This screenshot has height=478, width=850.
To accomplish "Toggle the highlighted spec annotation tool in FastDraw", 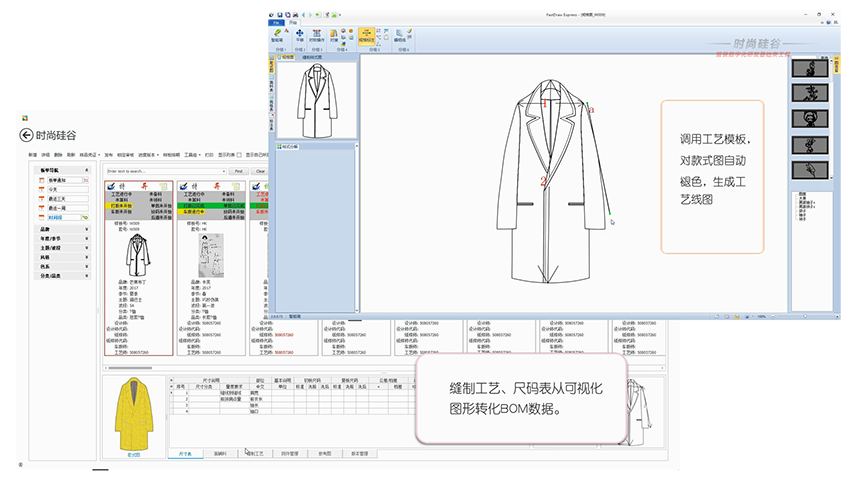I will [366, 36].
